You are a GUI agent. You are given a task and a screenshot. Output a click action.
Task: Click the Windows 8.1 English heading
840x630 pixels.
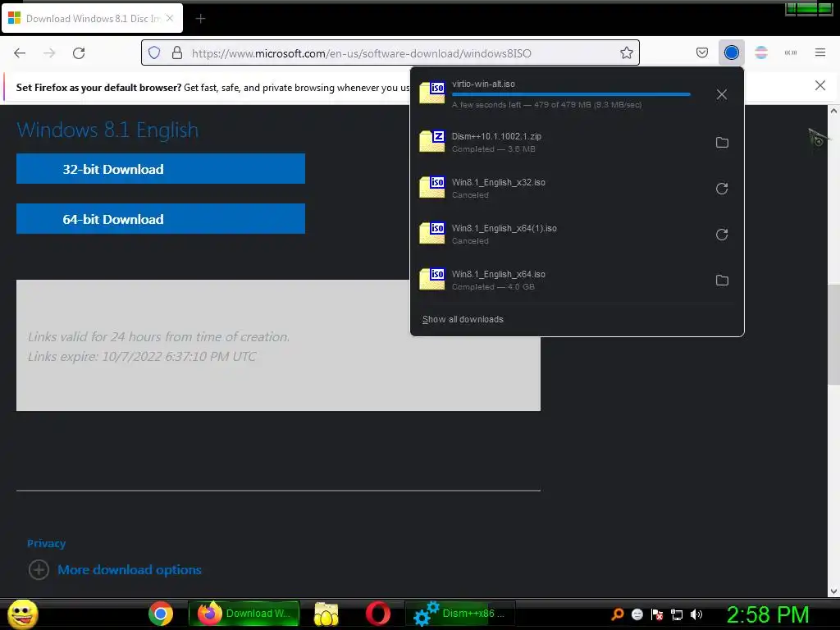pyautogui.click(x=107, y=130)
